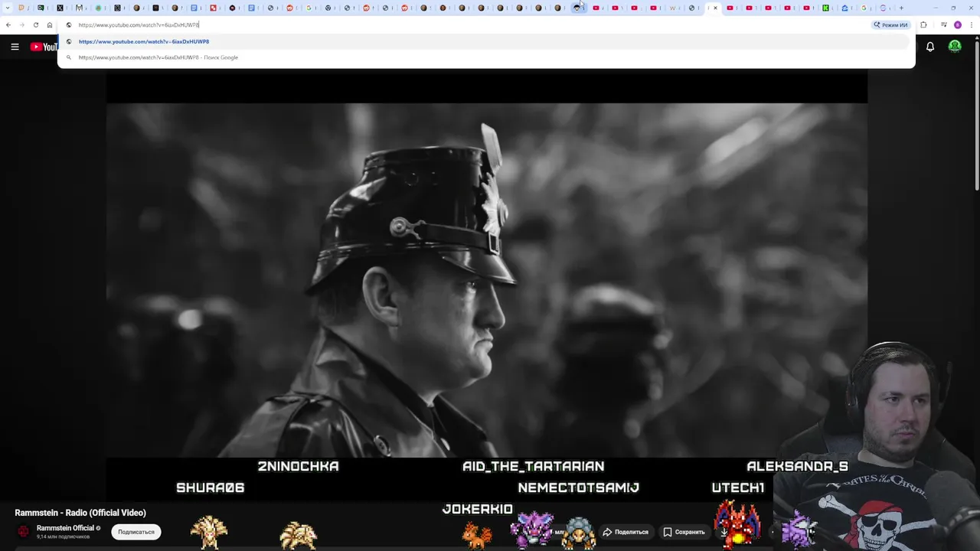Viewport: 980px width, 551px height.
Task: Switch to the Gmail tab
Action: [79, 8]
